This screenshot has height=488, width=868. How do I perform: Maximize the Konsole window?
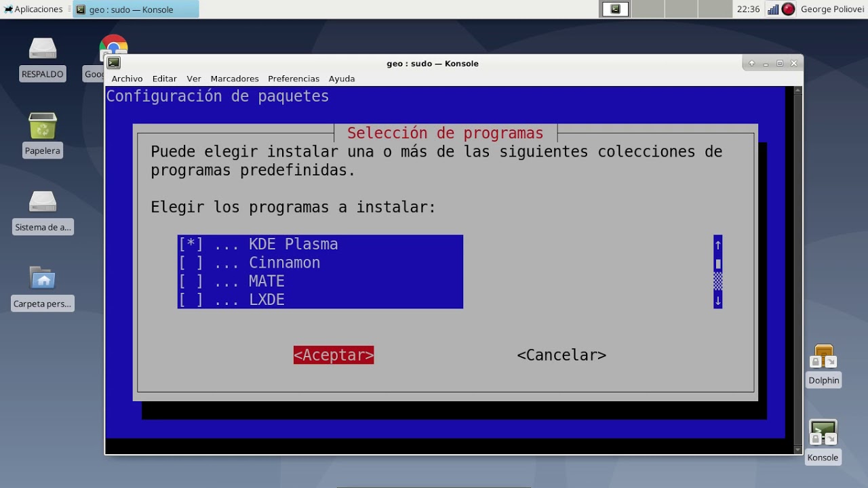[x=780, y=63]
